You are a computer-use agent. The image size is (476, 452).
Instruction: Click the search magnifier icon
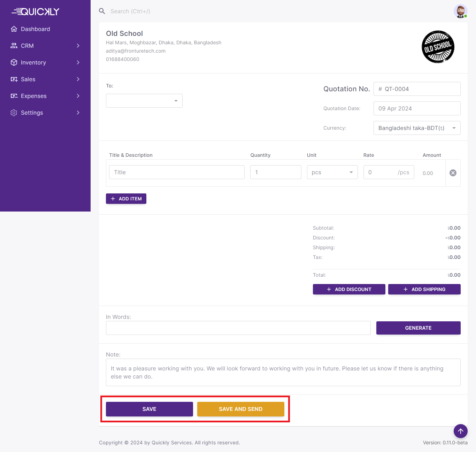tap(102, 11)
